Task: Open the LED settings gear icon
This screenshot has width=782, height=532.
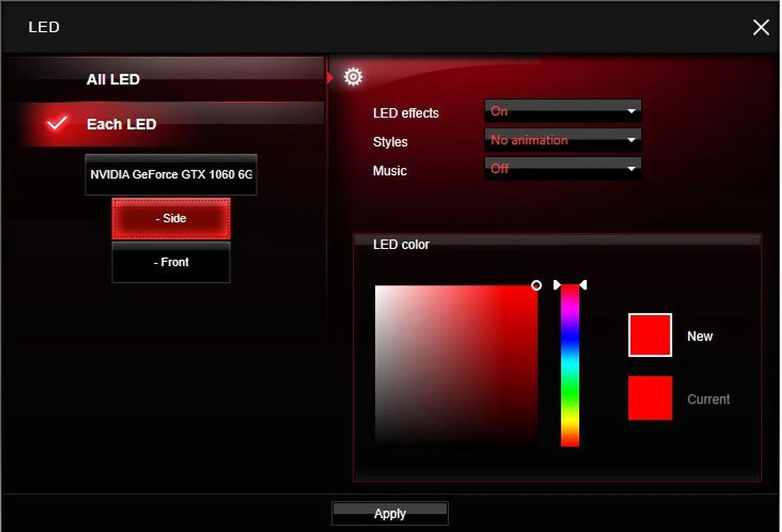Action: [x=353, y=77]
